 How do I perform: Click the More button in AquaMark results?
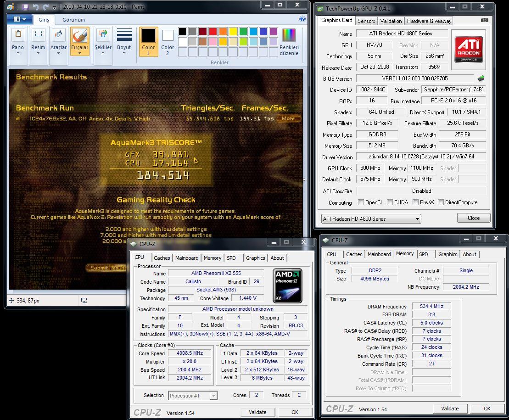pyautogui.click(x=288, y=118)
